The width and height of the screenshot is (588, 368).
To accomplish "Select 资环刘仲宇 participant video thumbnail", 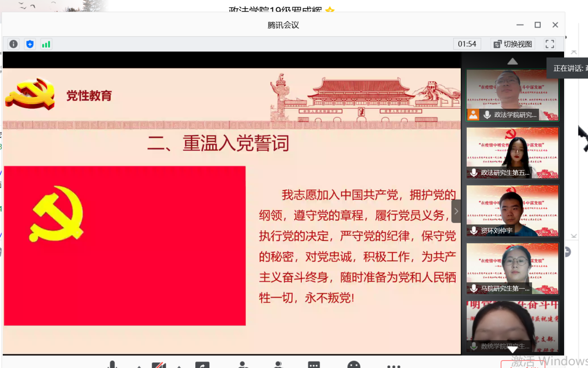I will [512, 211].
